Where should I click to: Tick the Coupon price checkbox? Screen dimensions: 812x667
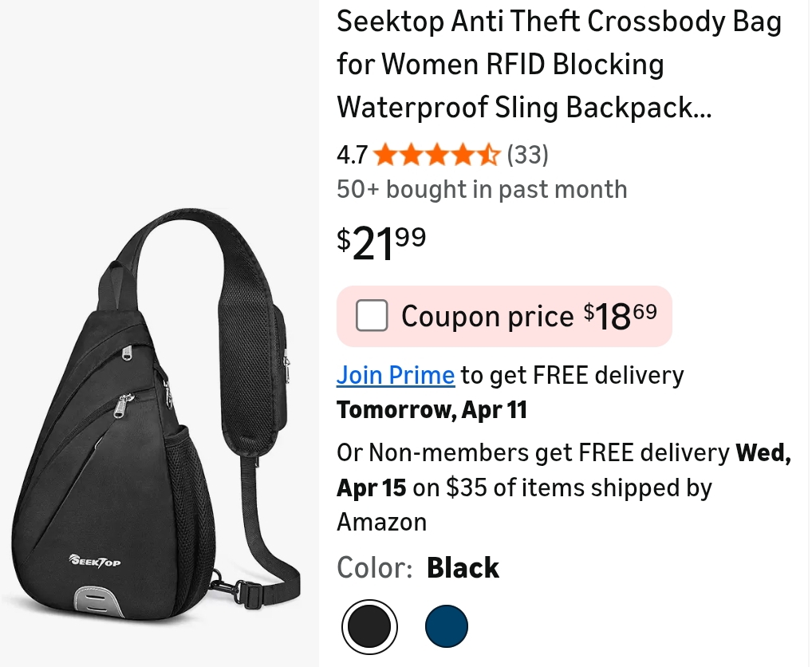[372, 316]
